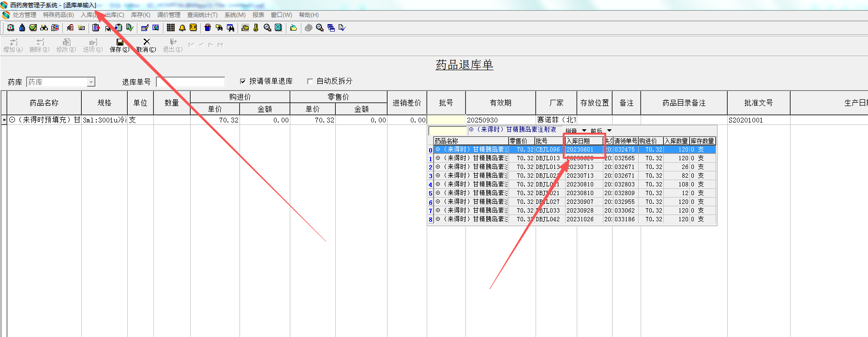
Task: Click the yellow thermometer toolbar icon
Action: click(x=256, y=28)
